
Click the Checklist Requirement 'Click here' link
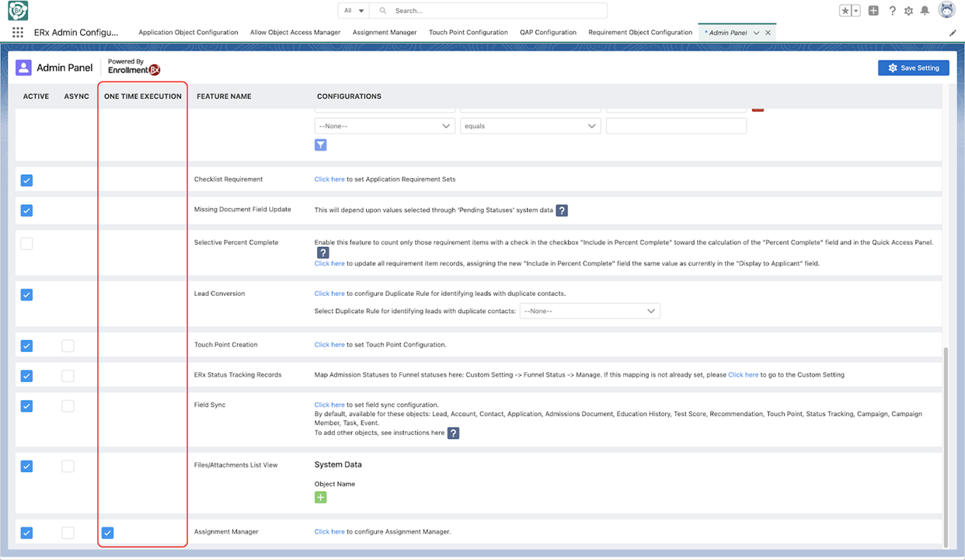[x=329, y=179]
